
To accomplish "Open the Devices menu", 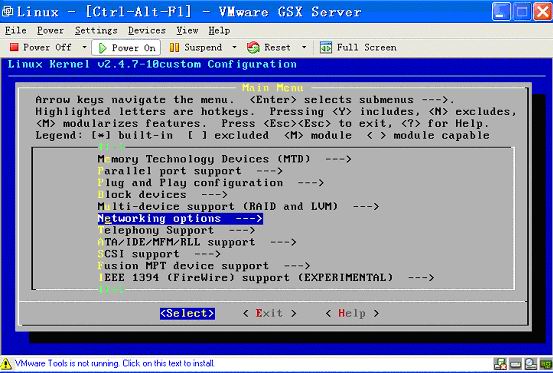I will pyautogui.click(x=147, y=31).
